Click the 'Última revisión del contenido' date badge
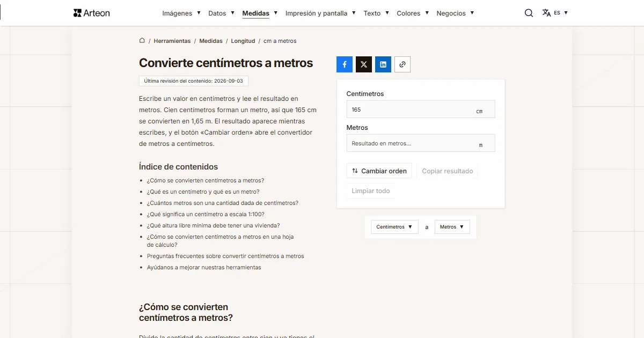This screenshot has height=338, width=644. coord(194,81)
